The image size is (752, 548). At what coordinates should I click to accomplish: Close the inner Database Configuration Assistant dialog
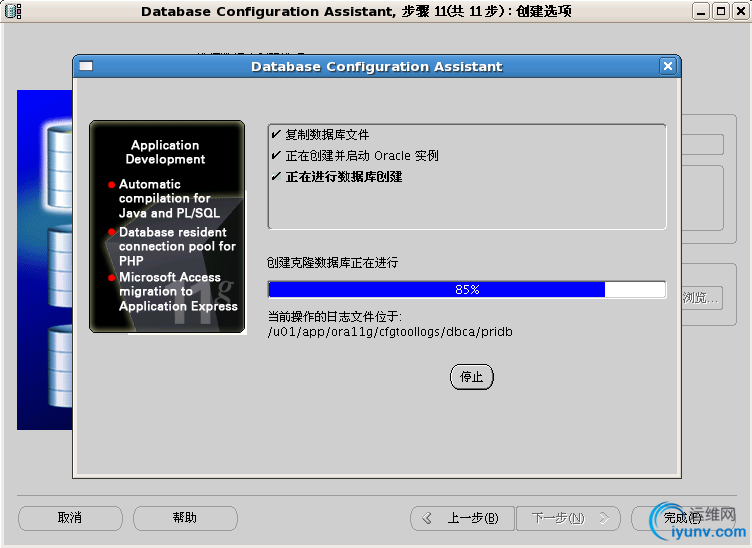[668, 66]
